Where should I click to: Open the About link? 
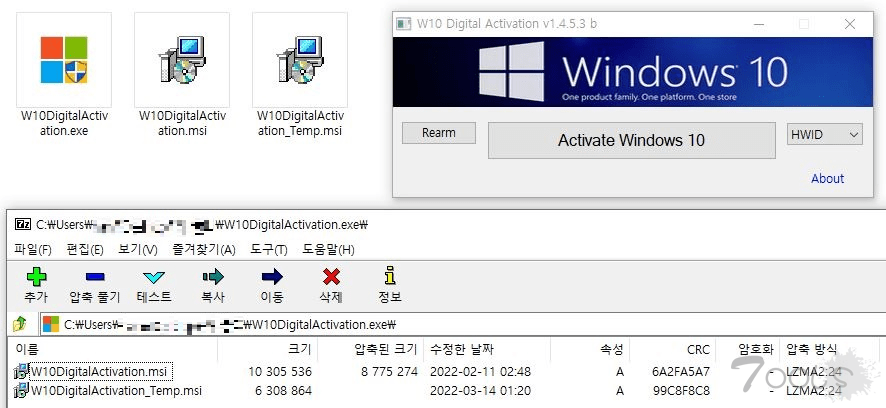point(827,179)
